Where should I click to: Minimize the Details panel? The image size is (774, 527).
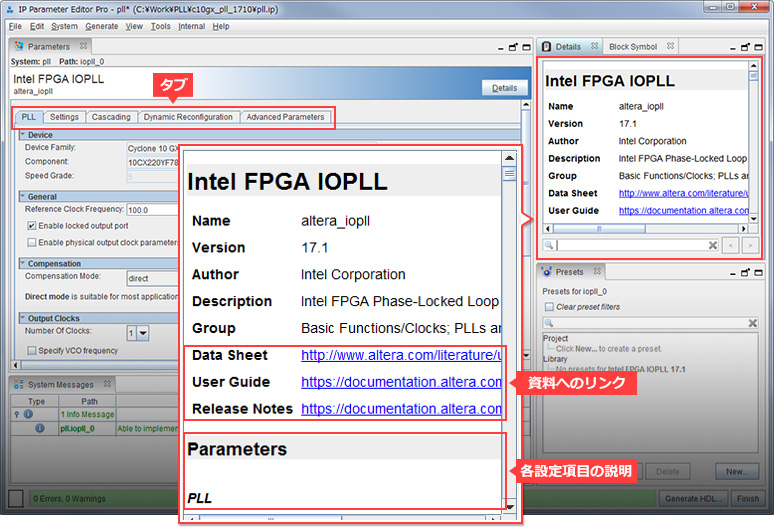coord(733,48)
